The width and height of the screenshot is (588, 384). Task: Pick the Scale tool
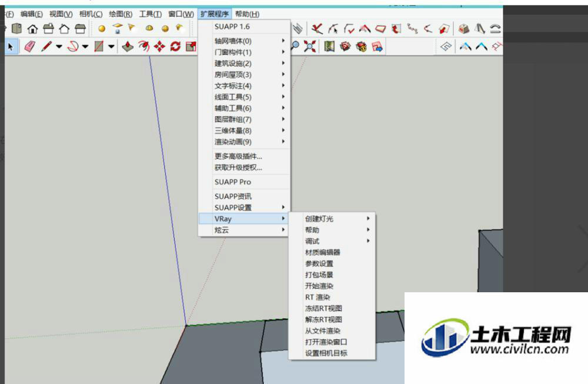click(x=191, y=46)
